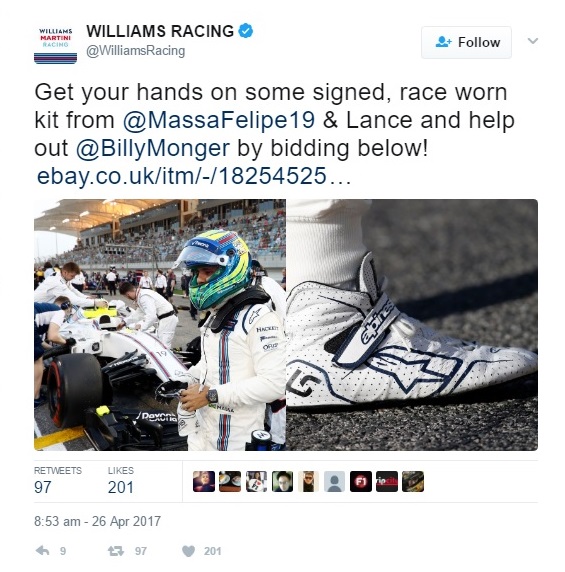
Task: Open the @MassaFelipe19 mention
Action: pos(219,120)
